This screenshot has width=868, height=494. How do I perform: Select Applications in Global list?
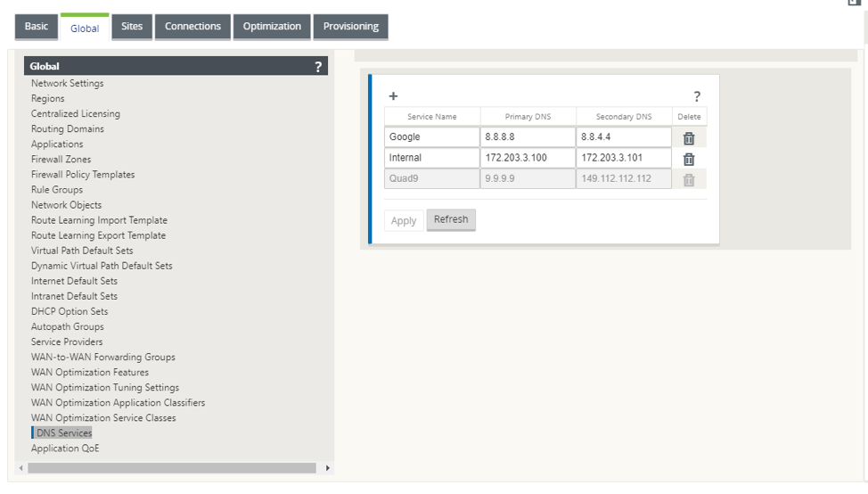point(57,144)
